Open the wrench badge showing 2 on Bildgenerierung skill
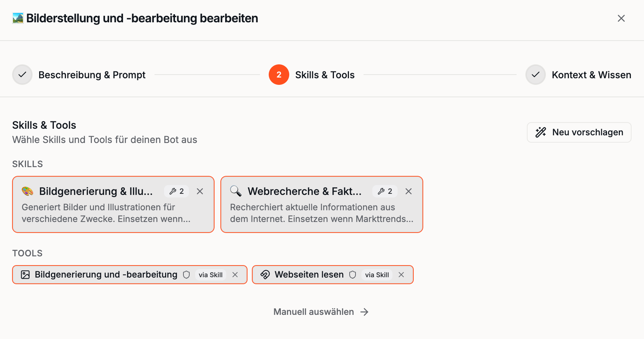This screenshot has height=339, width=644. (176, 191)
